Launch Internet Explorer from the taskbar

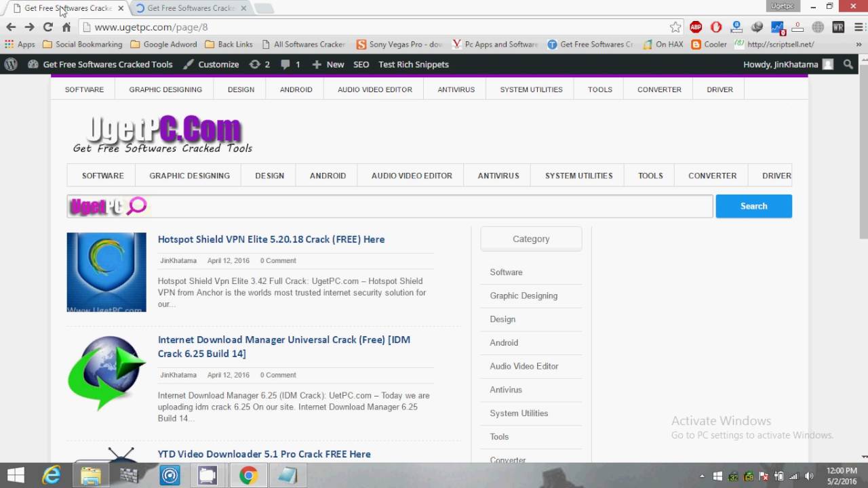(x=52, y=476)
